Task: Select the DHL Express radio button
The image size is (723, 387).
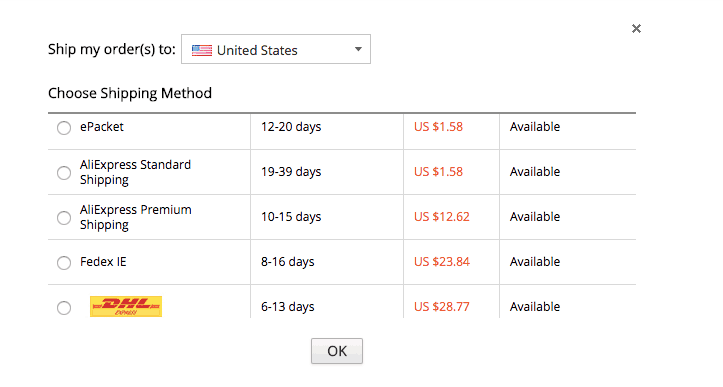Action: pyautogui.click(x=64, y=308)
